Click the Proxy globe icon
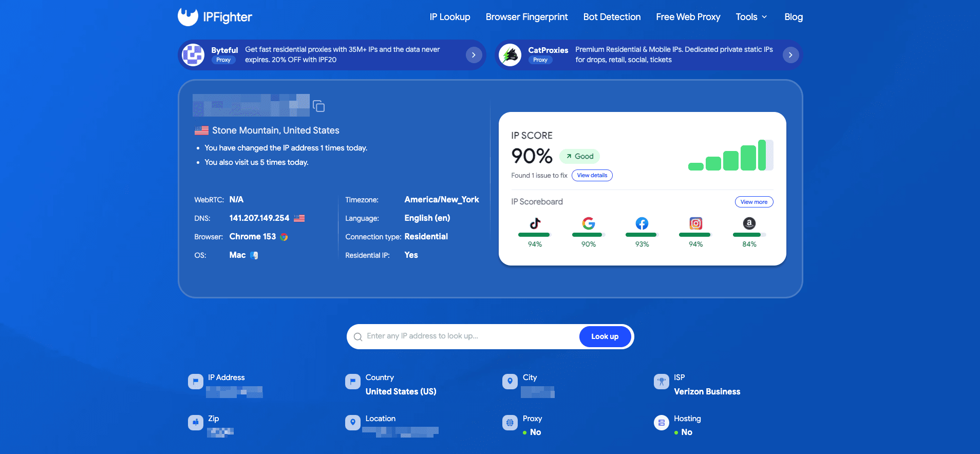Image resolution: width=980 pixels, height=454 pixels. (510, 423)
